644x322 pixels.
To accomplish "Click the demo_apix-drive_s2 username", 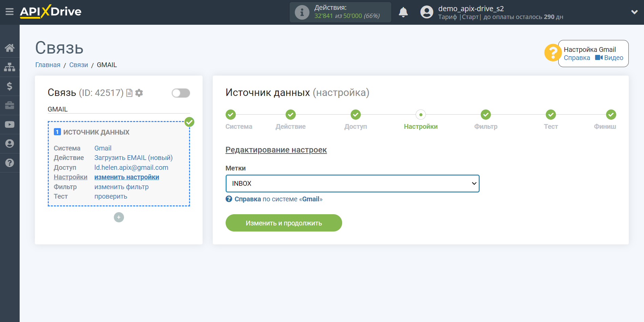I will pos(471,8).
